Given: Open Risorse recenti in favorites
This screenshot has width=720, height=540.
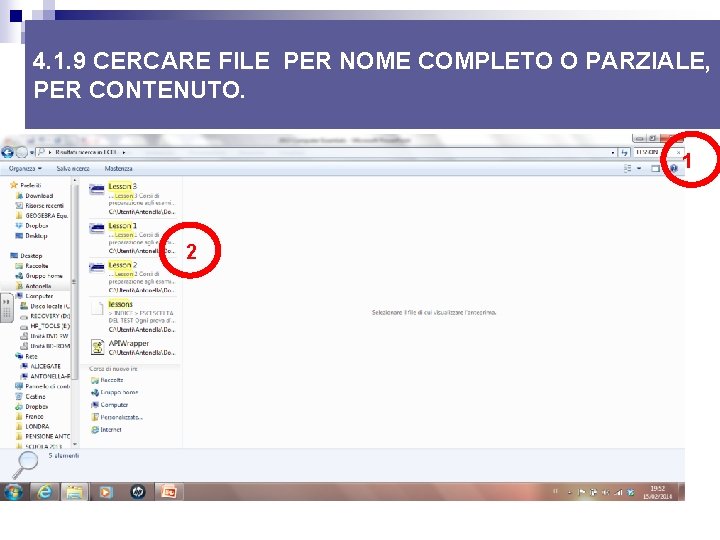Looking at the screenshot, I should coord(40,206).
